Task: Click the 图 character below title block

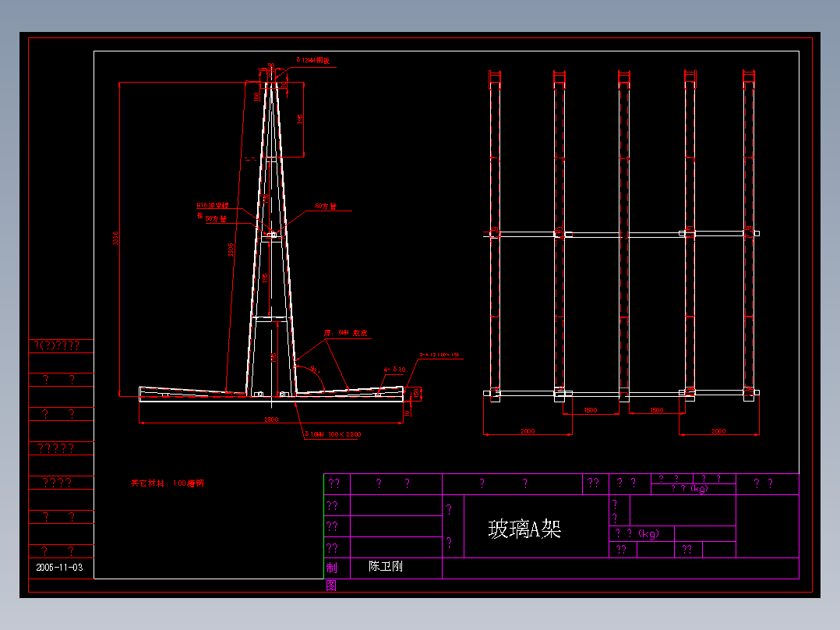Action: point(331,586)
